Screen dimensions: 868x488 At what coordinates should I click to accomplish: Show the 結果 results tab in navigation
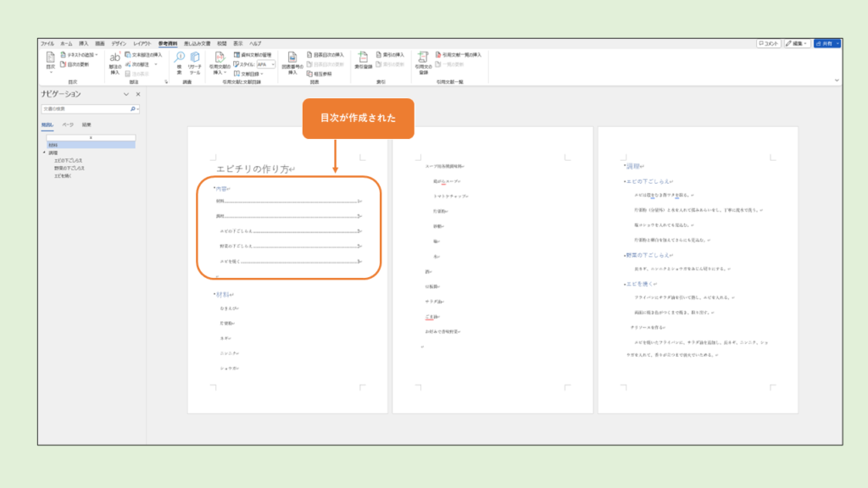pos(86,125)
